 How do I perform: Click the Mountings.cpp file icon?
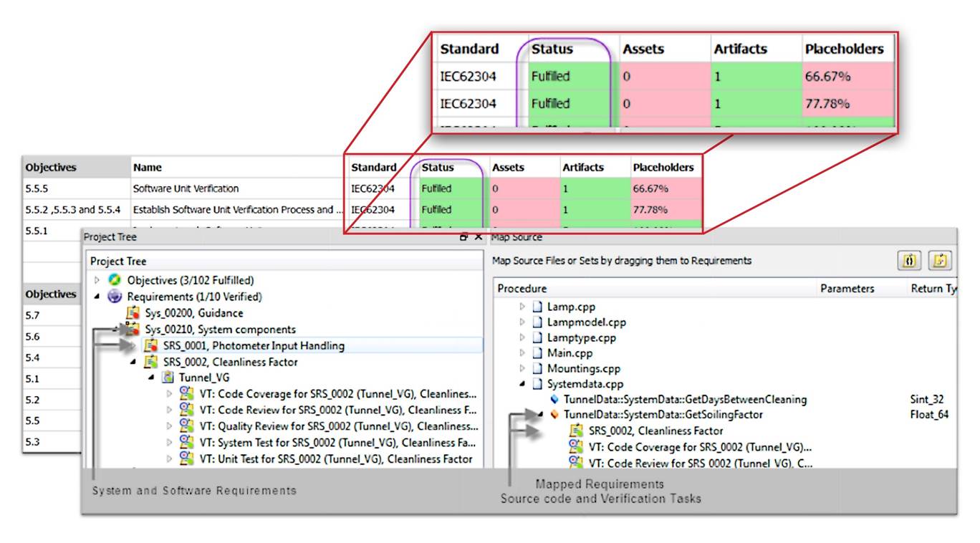tap(537, 369)
